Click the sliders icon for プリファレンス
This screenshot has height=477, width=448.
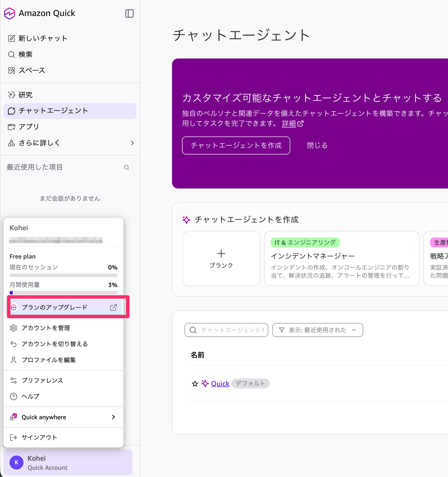tap(13, 380)
